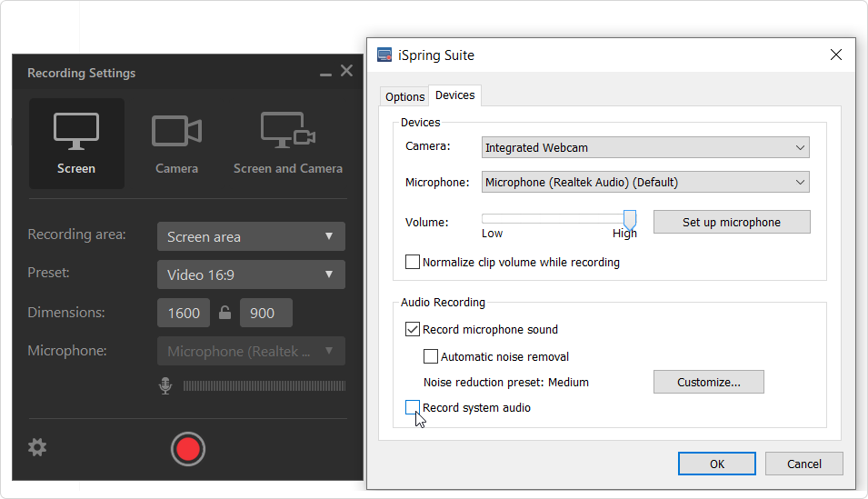
Task: Check the Record system audio box
Action: click(x=413, y=407)
